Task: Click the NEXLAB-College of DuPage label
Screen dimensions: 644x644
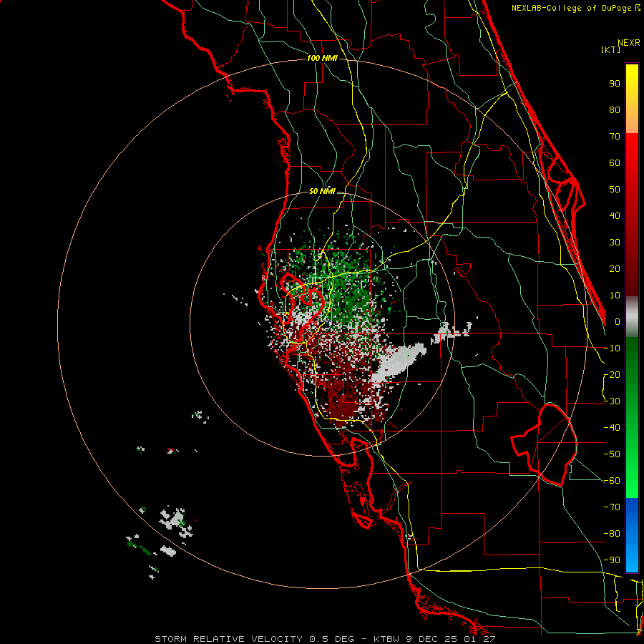Action: point(576,8)
